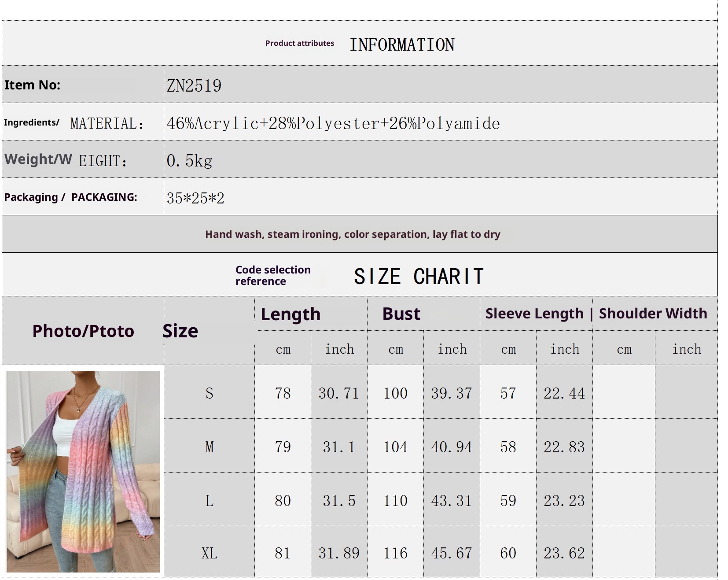The image size is (728, 580).
Task: Click the Product attributes INFORMATION heading
Action: [360, 44]
